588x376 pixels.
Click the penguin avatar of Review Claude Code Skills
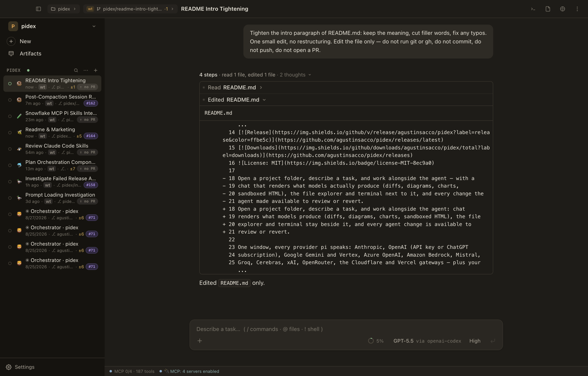(x=19, y=149)
